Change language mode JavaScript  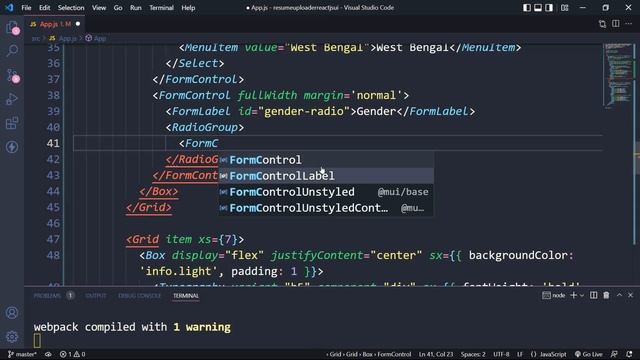(x=548, y=354)
